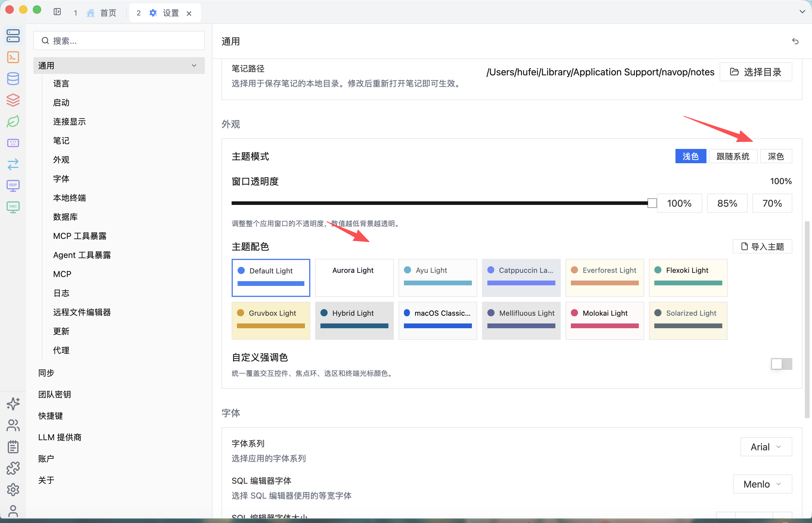This screenshot has width=812, height=523.
Task: Open LLM 提供商 settings category
Action: tap(60, 437)
